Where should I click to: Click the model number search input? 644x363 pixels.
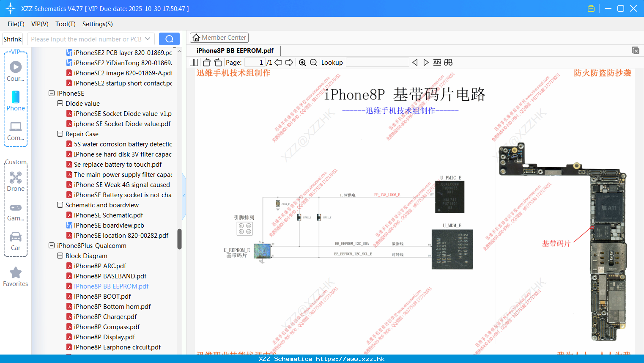86,39
